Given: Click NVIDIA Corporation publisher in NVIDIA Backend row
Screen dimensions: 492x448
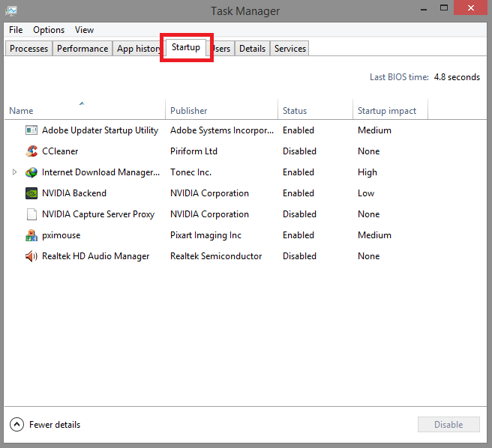Looking at the screenshot, I should pyautogui.click(x=209, y=193).
